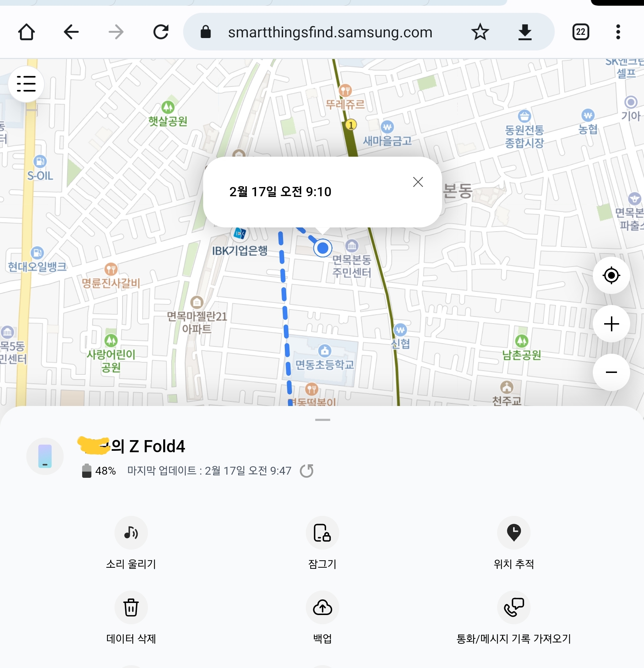Bookmark this page with star icon
644x668 pixels.
(x=480, y=32)
